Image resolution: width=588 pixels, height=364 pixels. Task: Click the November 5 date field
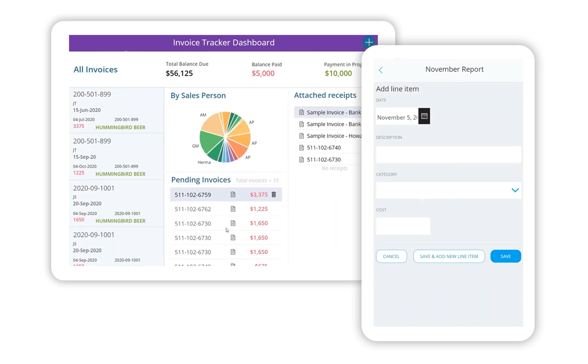(x=397, y=118)
